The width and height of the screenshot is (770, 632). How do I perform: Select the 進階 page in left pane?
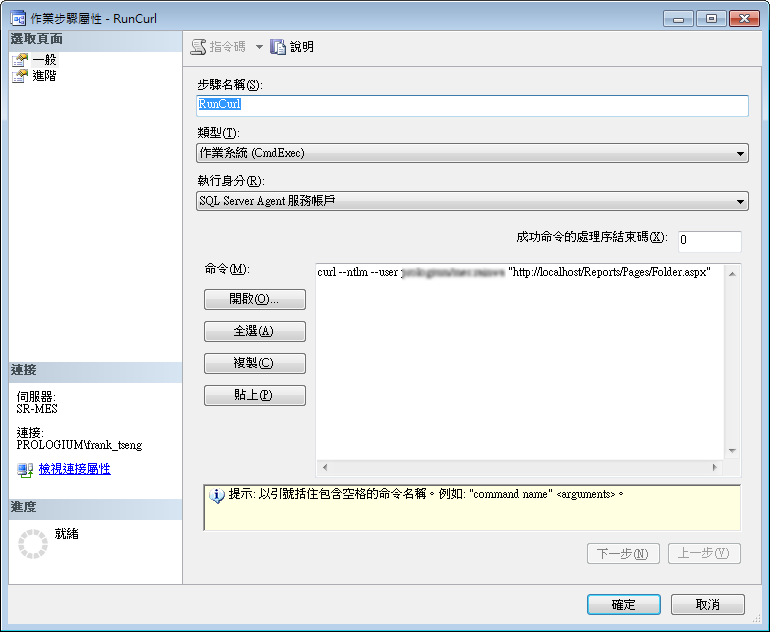point(44,75)
